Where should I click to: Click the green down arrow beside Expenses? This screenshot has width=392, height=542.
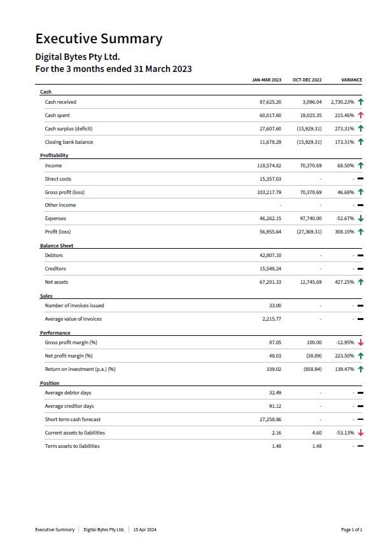[x=361, y=219]
